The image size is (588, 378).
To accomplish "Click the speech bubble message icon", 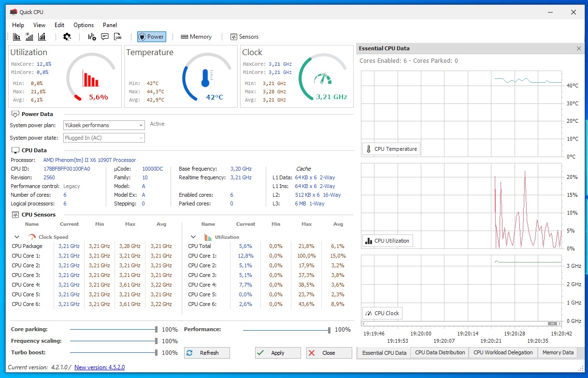I will [105, 37].
